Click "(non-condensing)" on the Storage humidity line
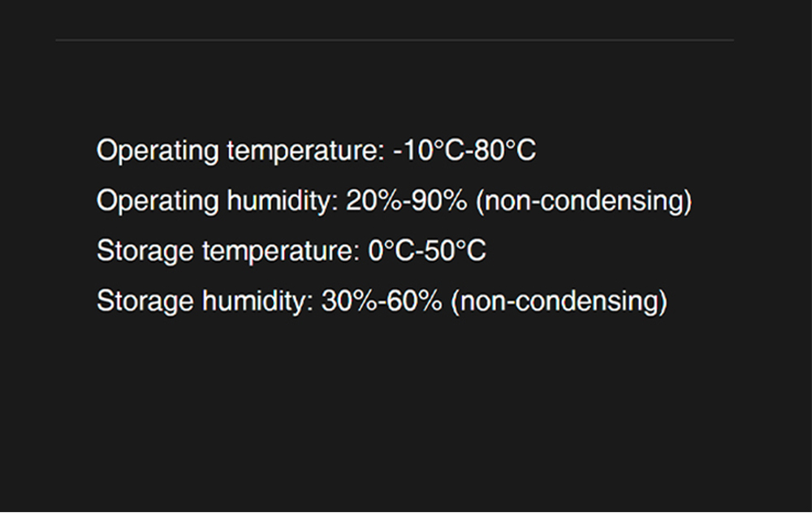Viewport: 812px width, 513px height. (559, 302)
